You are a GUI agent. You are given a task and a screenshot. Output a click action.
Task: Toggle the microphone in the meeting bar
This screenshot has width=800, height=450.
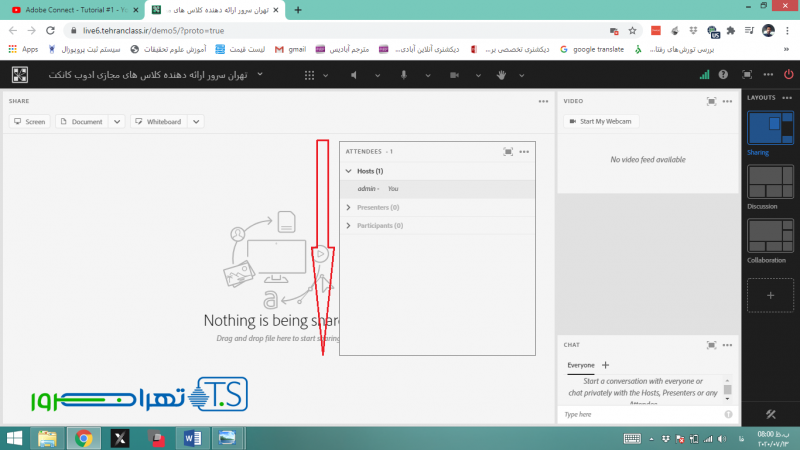coord(404,75)
